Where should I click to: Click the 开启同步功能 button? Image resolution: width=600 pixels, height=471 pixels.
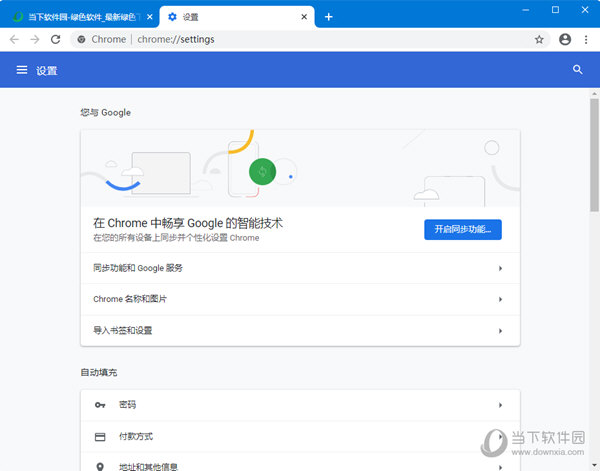click(463, 230)
